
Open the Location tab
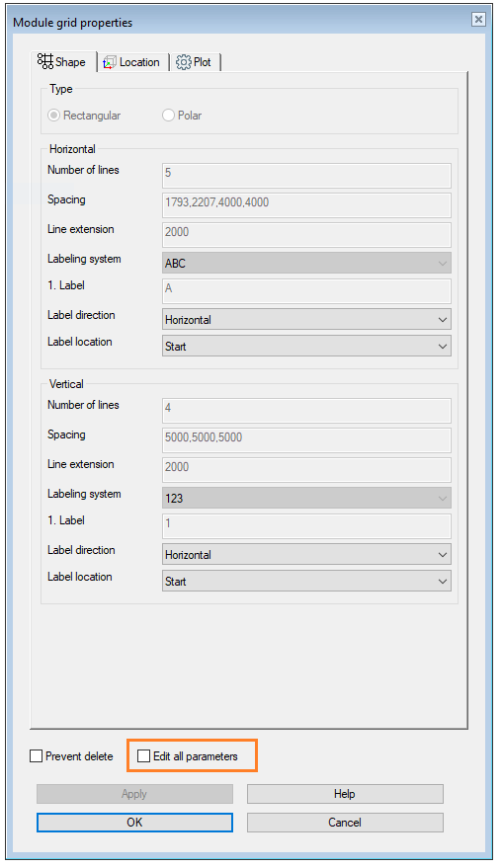(132, 62)
